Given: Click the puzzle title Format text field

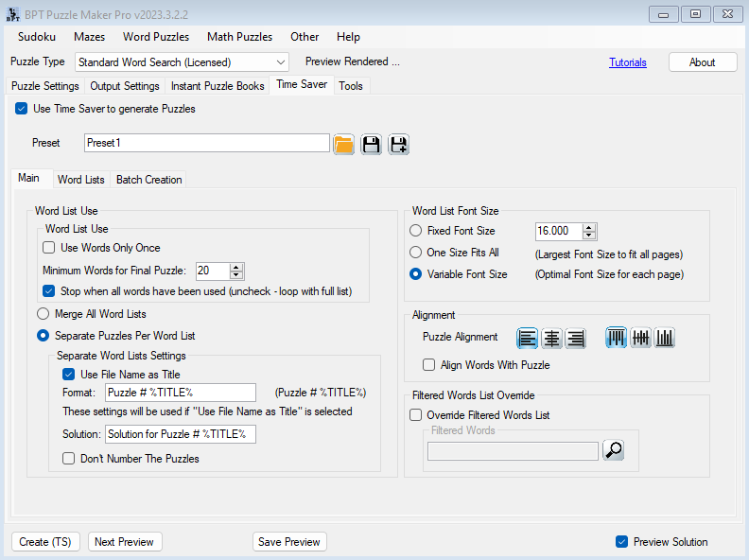Looking at the screenshot, I should point(180,393).
